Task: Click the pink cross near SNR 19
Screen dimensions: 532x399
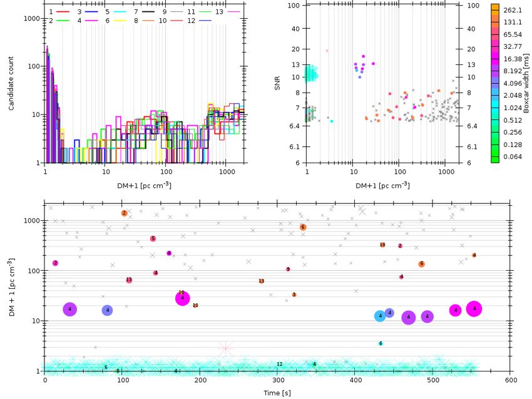Action: pyautogui.click(x=327, y=51)
